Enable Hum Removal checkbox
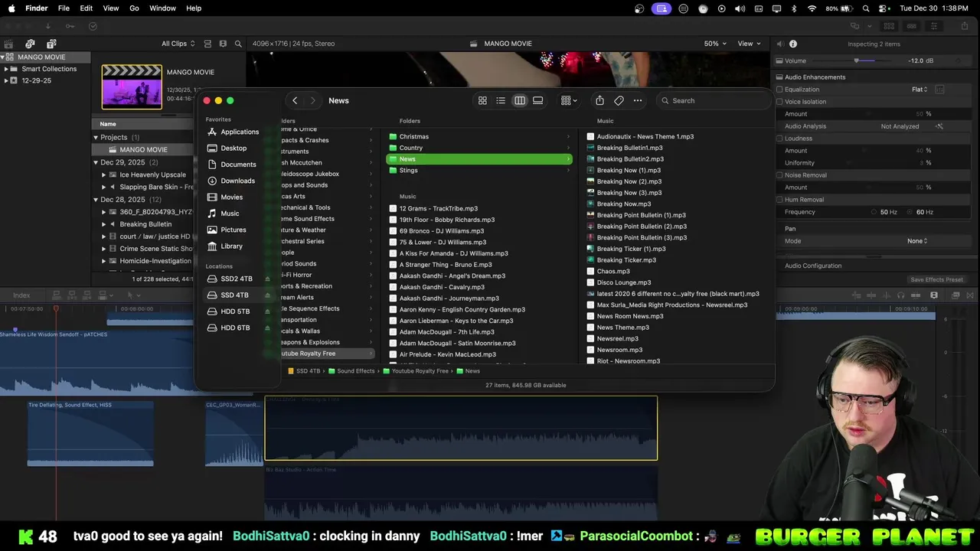This screenshot has height=551, width=980. [x=779, y=200]
